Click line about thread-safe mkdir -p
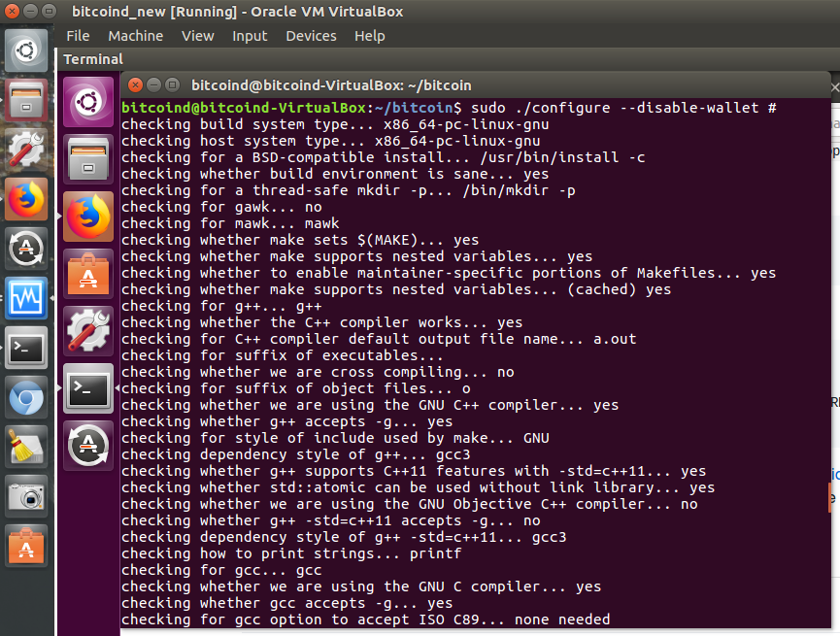The height and width of the screenshot is (636, 840). pyautogui.click(x=349, y=190)
